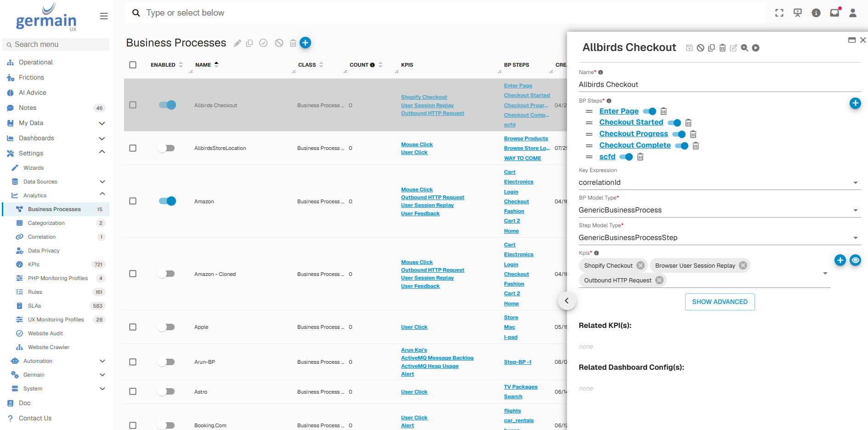Open the Kpis selection dropdown arrow
The width and height of the screenshot is (868, 430).
[825, 273]
